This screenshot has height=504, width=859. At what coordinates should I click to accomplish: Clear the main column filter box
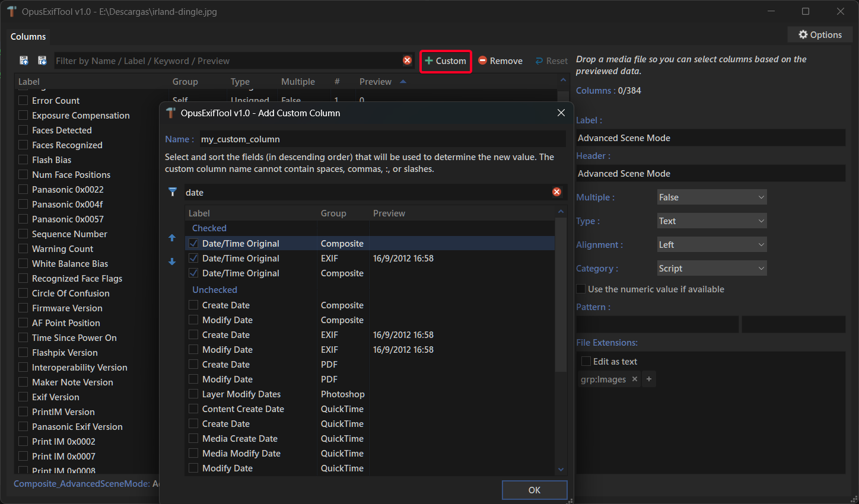coord(407,60)
